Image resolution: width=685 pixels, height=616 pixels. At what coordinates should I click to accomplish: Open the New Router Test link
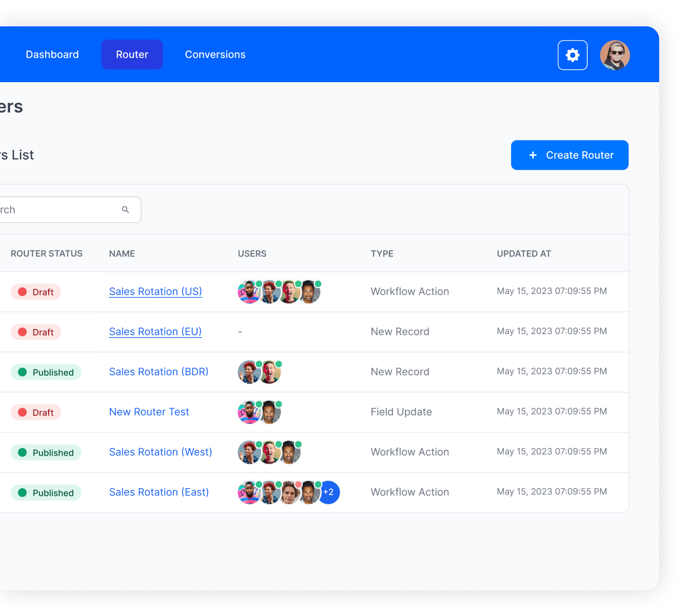[x=149, y=412]
